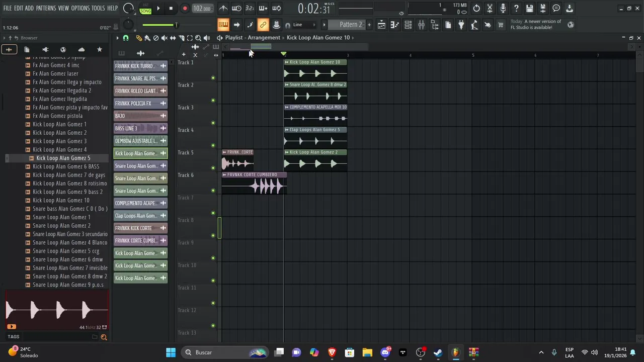644x362 pixels.
Task: Open the TOOLS menu
Action: pyautogui.click(x=98, y=8)
